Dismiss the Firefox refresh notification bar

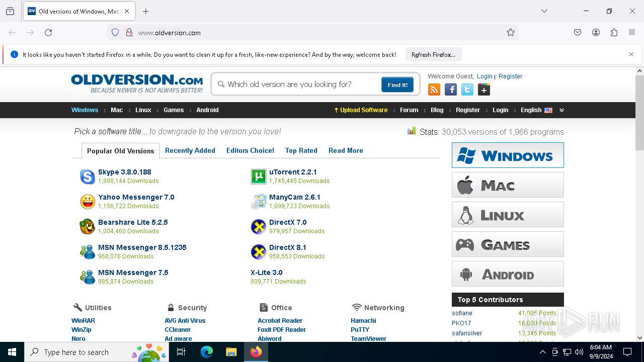pyautogui.click(x=631, y=54)
